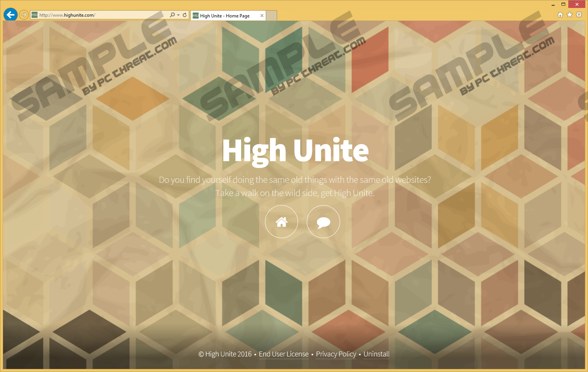The height and width of the screenshot is (372, 588).
Task: Expand the address bar search dropdown arrow
Action: (x=178, y=15)
